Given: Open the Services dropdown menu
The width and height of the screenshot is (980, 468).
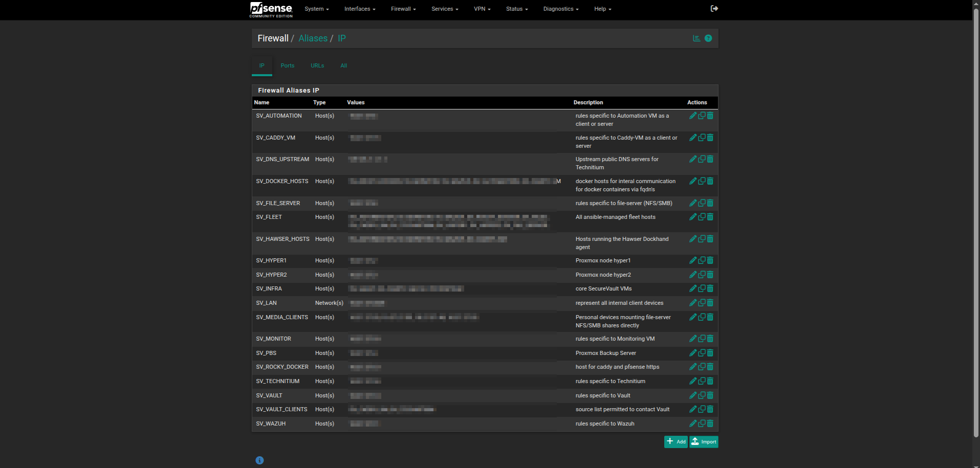Looking at the screenshot, I should point(445,9).
